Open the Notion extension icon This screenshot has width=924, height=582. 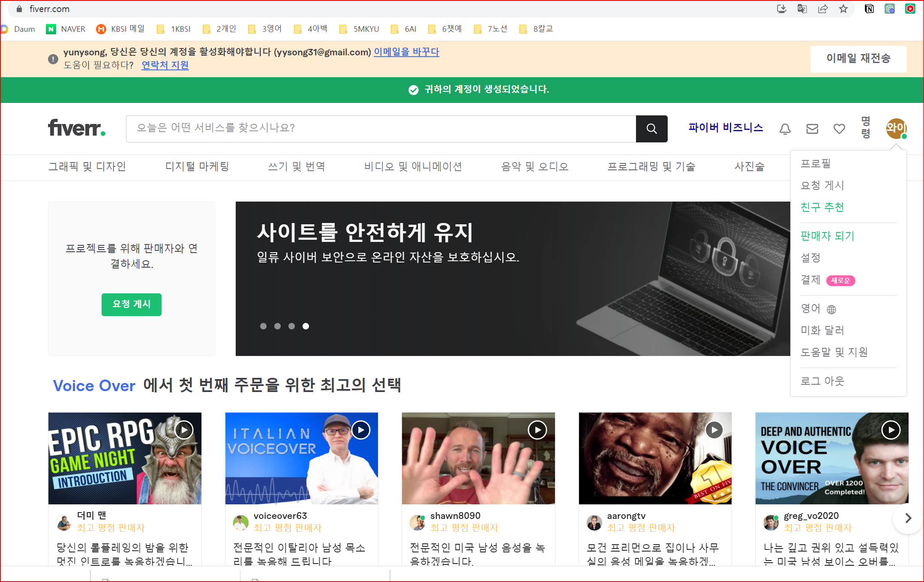869,9
